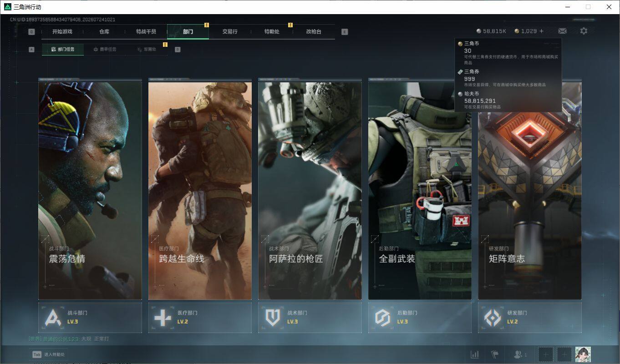Click the 战斗部门 LV.3 level text

click(x=73, y=322)
